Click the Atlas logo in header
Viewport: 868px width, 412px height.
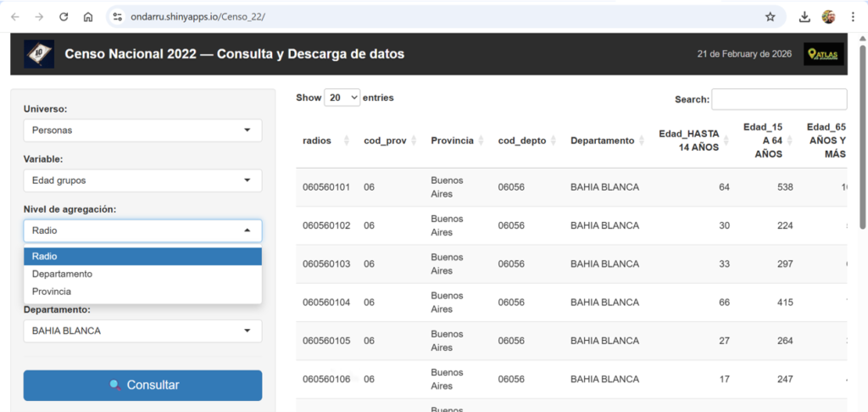(x=823, y=54)
